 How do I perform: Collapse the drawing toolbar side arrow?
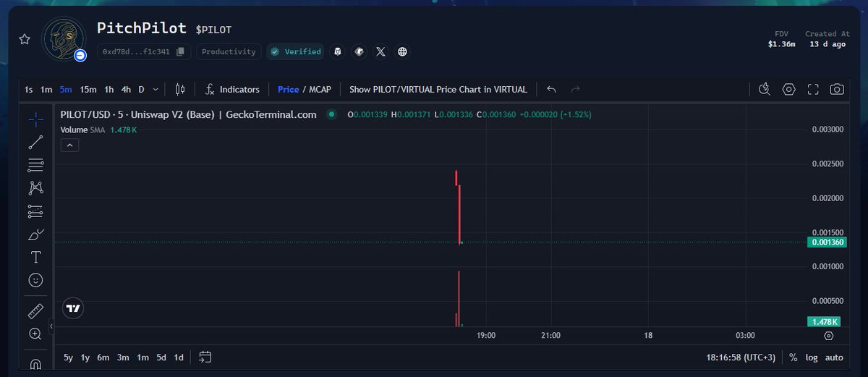coord(51,328)
